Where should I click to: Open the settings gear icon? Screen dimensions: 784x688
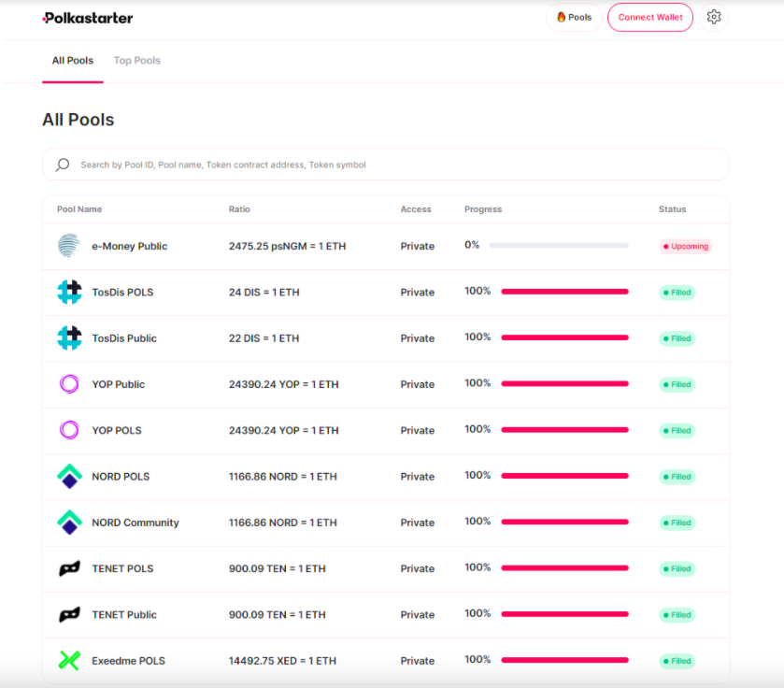tap(714, 17)
